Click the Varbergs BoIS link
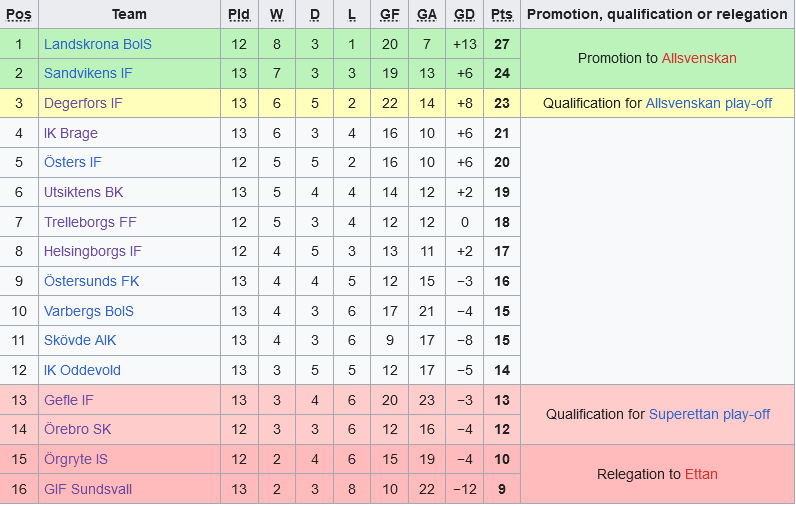Viewport: 796px width, 506px height. (89, 311)
